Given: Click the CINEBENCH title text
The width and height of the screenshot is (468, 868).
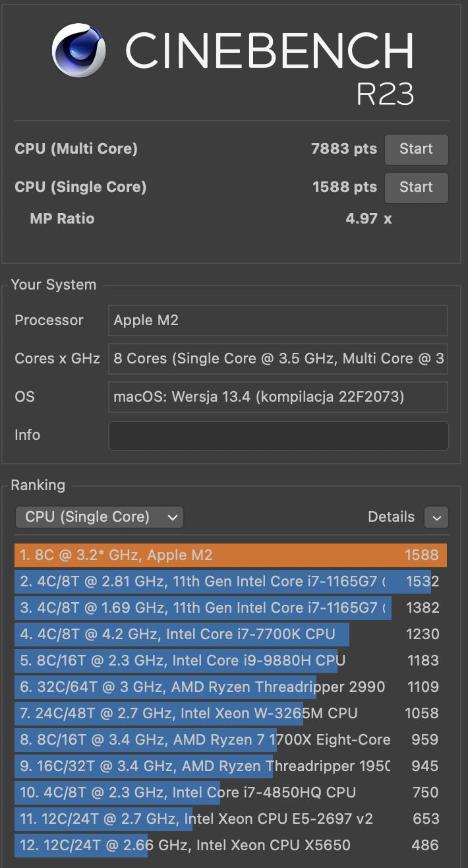Looking at the screenshot, I should point(270,50).
